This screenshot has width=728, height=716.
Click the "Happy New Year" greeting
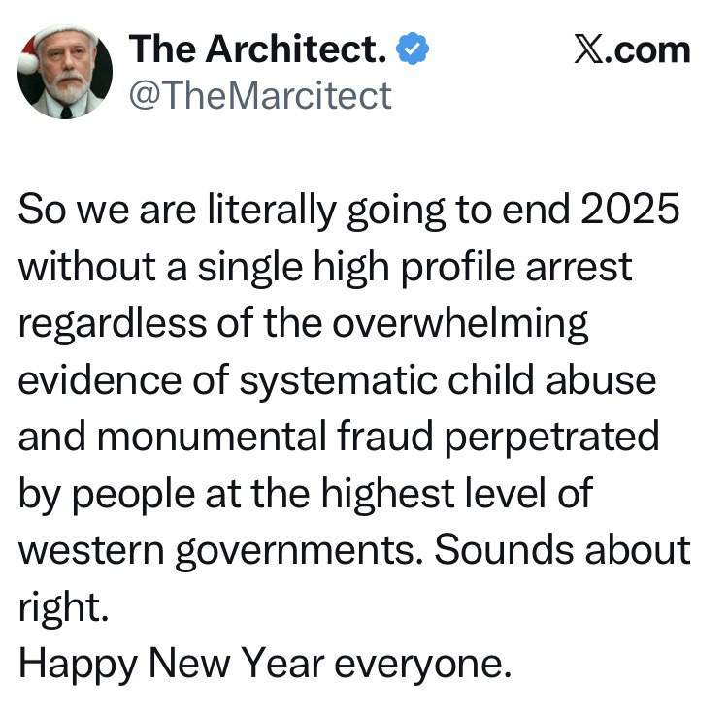(x=171, y=664)
